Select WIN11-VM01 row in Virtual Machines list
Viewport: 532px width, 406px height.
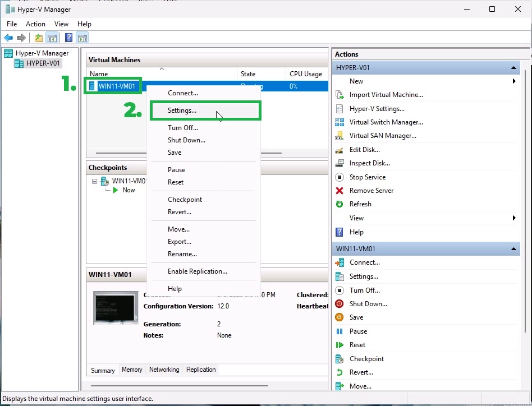pos(207,86)
